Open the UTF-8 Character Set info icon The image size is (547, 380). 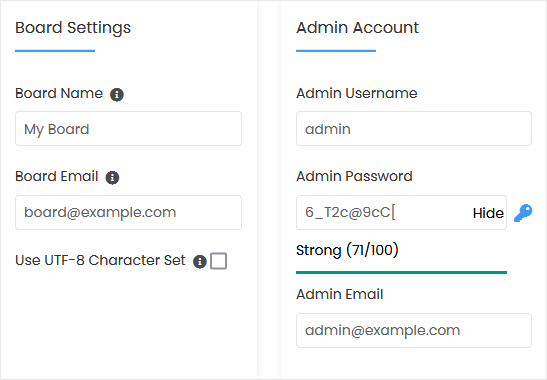click(200, 261)
